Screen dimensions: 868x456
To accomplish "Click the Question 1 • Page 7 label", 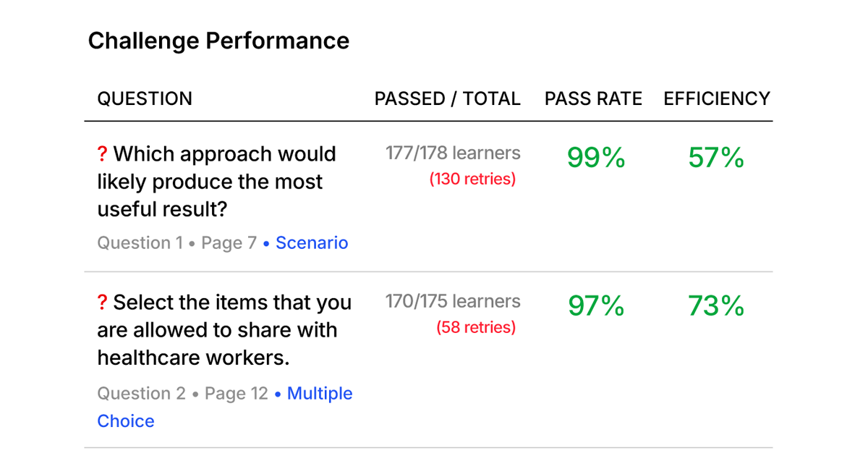I will pyautogui.click(x=177, y=242).
